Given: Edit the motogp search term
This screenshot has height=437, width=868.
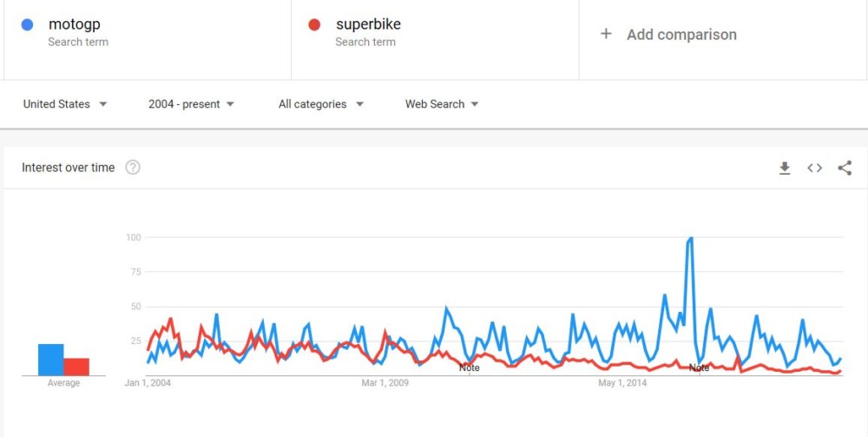Looking at the screenshot, I should [x=75, y=25].
